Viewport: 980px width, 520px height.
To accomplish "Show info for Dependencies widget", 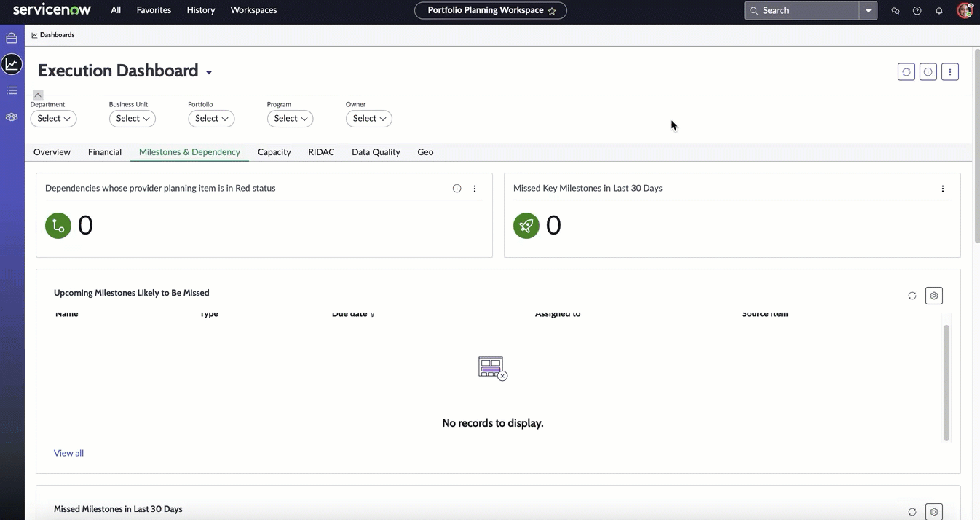I will pos(457,189).
